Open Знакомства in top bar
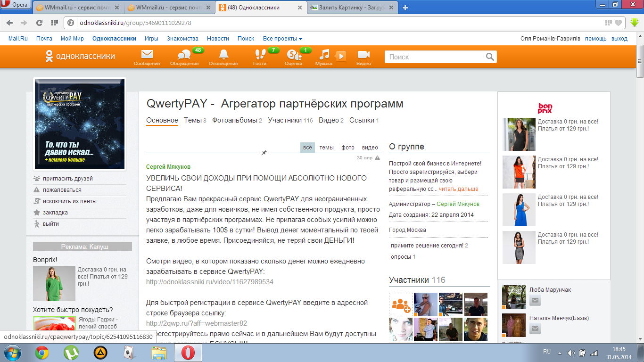Screen dimensions: 644x362 click(182, 39)
